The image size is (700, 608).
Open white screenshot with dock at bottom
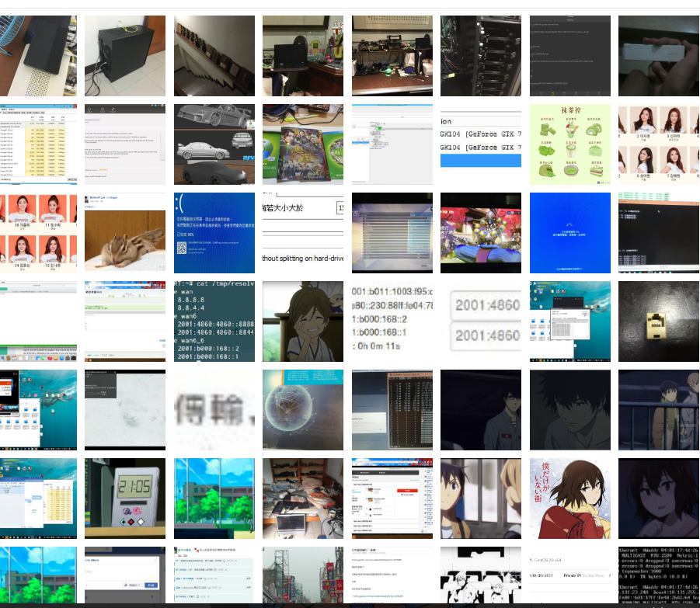[x=38, y=321]
